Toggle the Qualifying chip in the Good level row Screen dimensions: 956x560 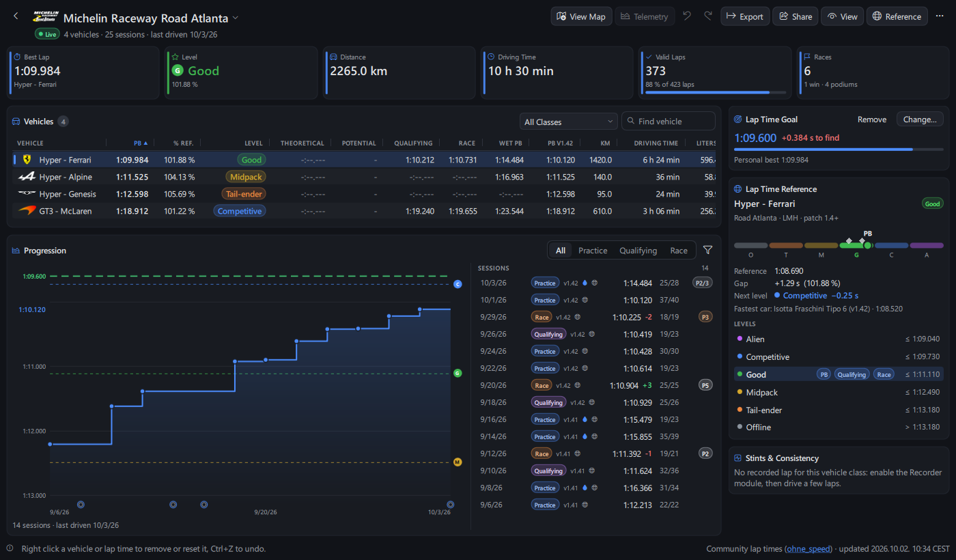click(x=852, y=374)
